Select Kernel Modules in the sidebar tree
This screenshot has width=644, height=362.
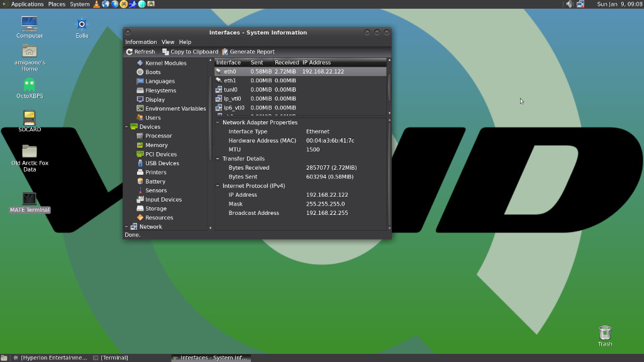165,63
